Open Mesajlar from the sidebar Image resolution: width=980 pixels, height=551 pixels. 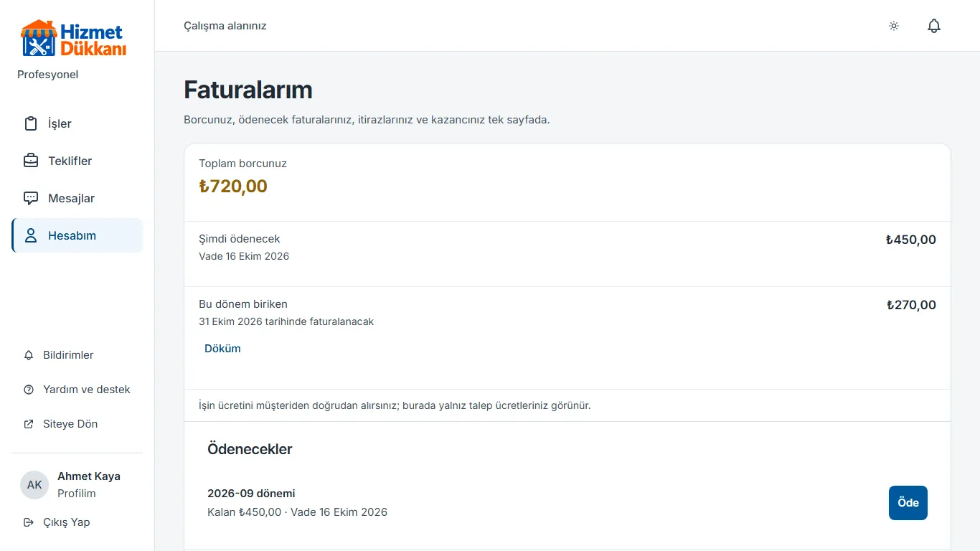coord(77,198)
